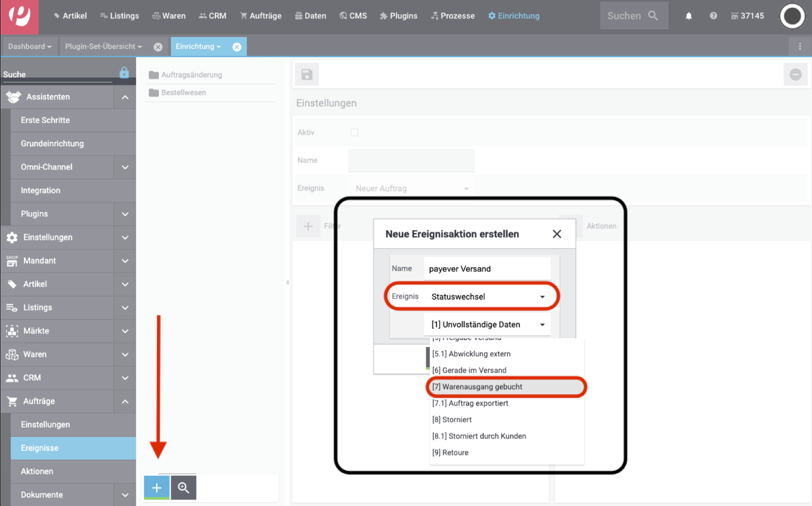Expand the Omni-Channel submenu
812x506 pixels.
pos(125,167)
